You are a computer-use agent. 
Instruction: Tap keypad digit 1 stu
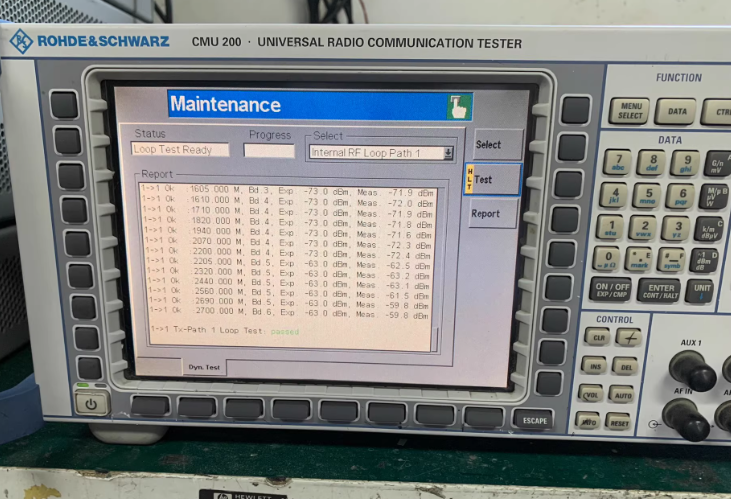click(x=609, y=227)
